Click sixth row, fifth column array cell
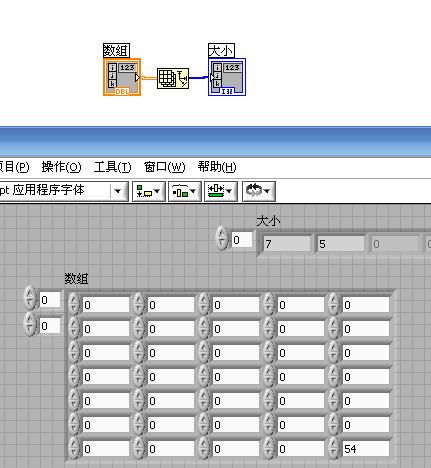This screenshot has width=431, height=468. [365, 425]
